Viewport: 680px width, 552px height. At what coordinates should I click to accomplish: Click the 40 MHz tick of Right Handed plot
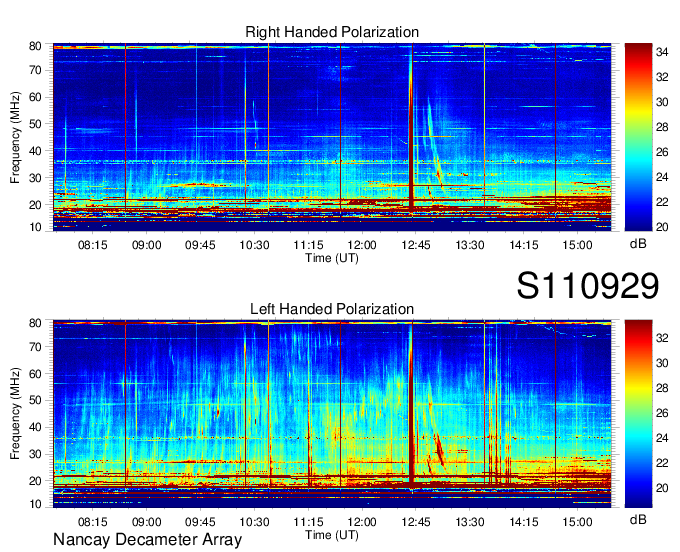point(35,151)
